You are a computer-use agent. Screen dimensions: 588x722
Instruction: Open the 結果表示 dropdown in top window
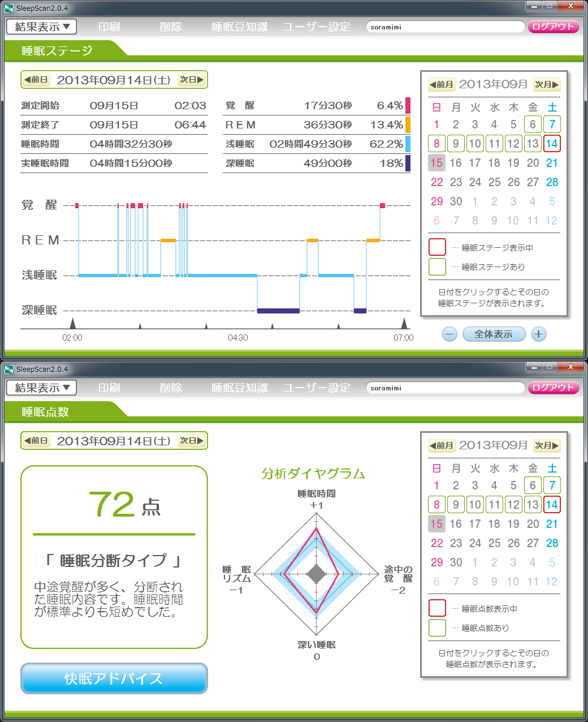[x=42, y=27]
